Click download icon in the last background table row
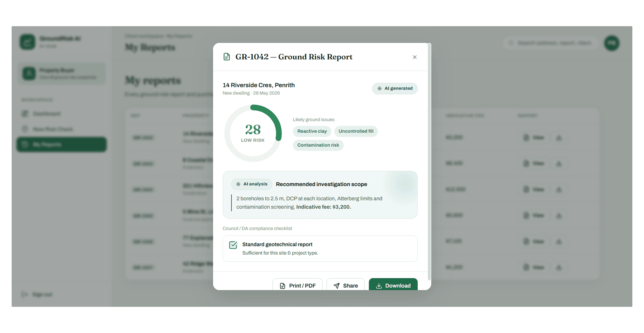The width and height of the screenshot is (644, 333). (559, 267)
